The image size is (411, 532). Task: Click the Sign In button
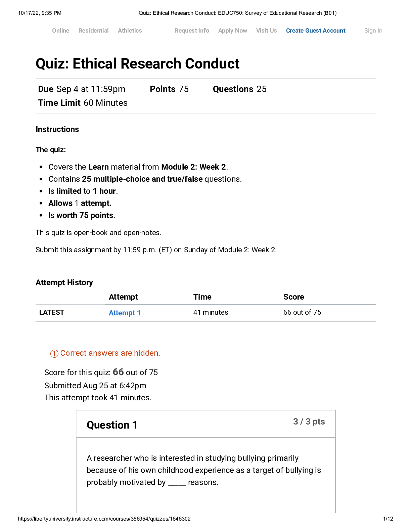pyautogui.click(x=373, y=31)
